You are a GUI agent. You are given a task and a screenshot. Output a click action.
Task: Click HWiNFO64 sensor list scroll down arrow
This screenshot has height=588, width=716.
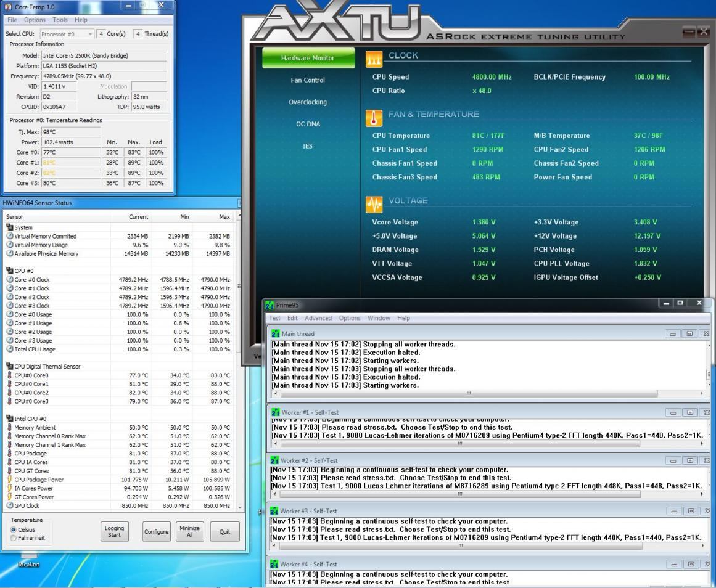(240, 507)
